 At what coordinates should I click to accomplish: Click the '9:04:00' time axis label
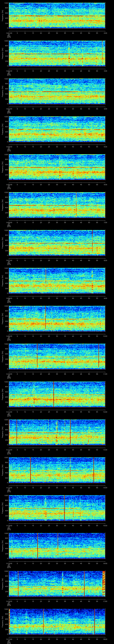[9, 147]
